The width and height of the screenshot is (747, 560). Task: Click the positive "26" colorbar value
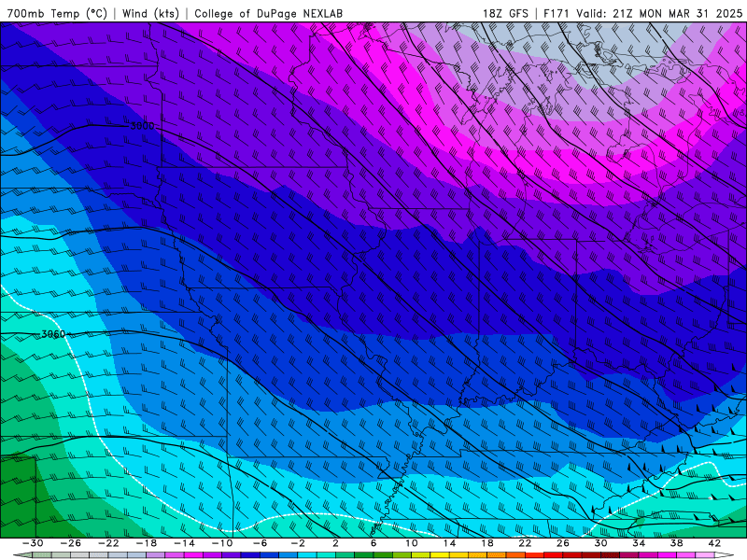[563, 543]
